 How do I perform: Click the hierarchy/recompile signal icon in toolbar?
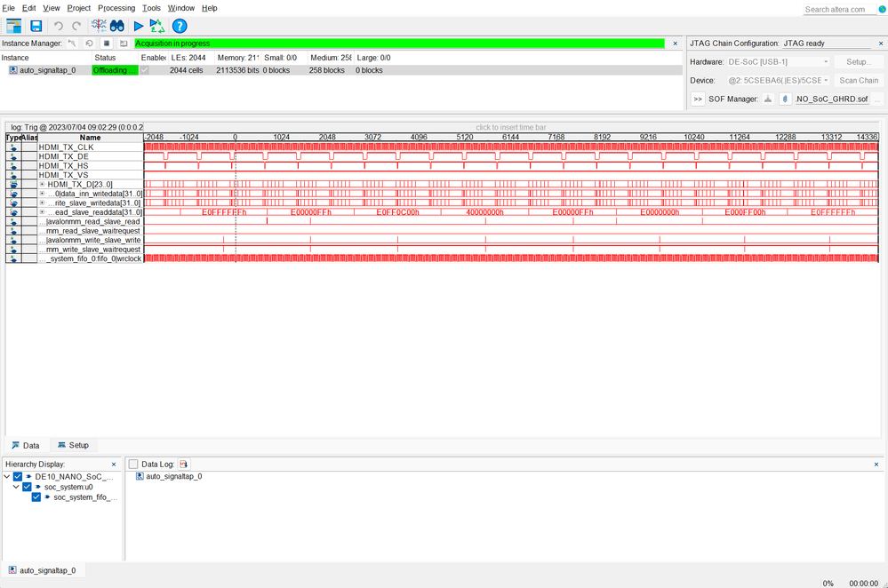click(x=99, y=26)
